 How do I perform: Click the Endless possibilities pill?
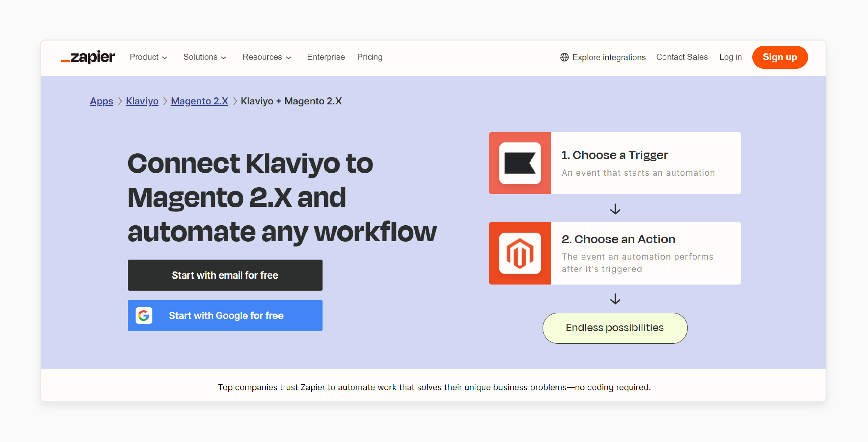(615, 328)
